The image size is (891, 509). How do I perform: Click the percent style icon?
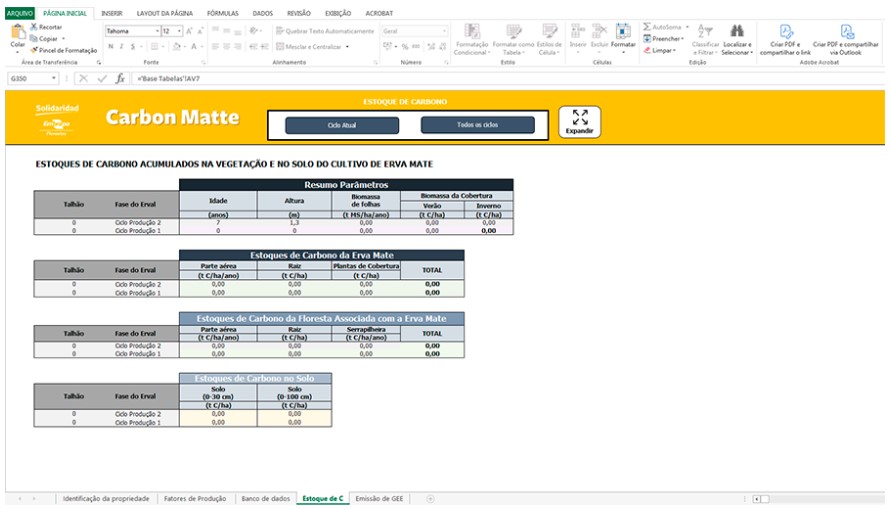point(405,47)
